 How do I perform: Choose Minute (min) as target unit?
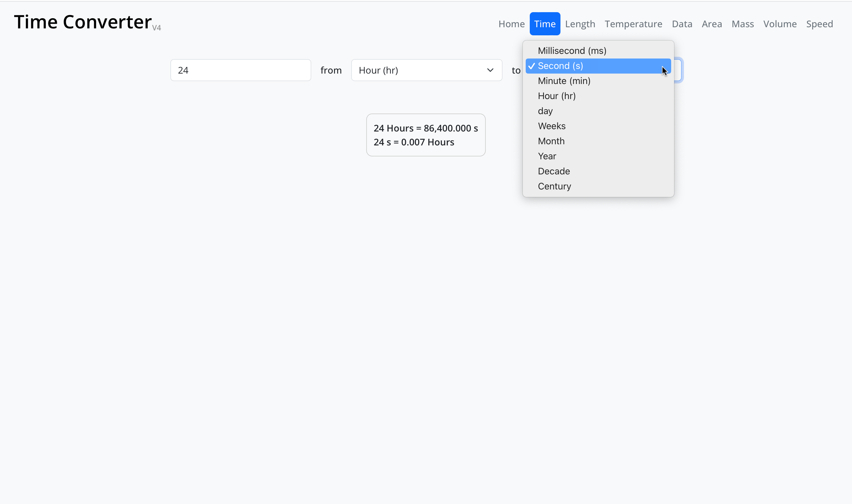click(564, 81)
